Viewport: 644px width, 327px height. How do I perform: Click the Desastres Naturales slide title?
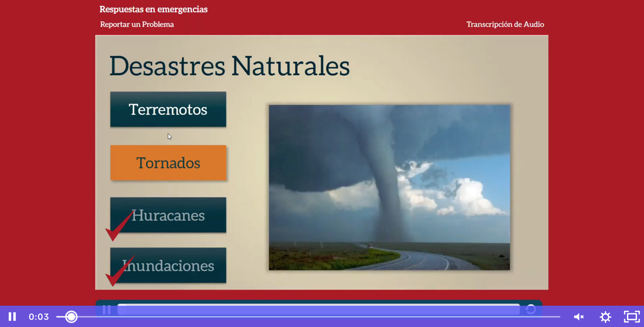click(230, 66)
